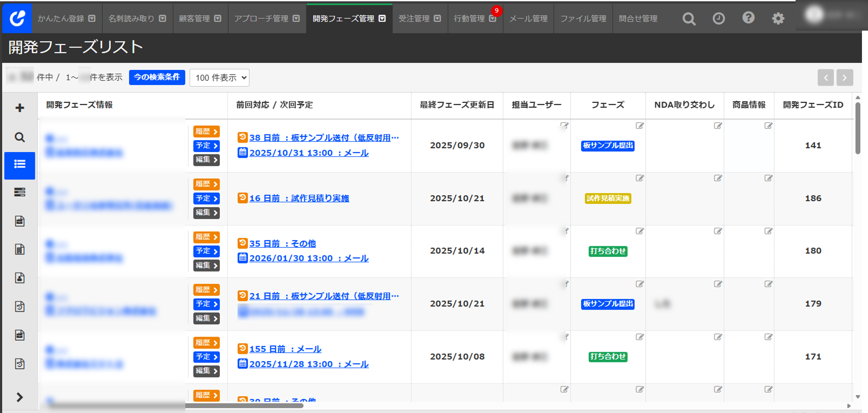Screen dimensions: 868x413
Task: Select the highlighted list view icon in sidebar
Action: click(x=19, y=165)
